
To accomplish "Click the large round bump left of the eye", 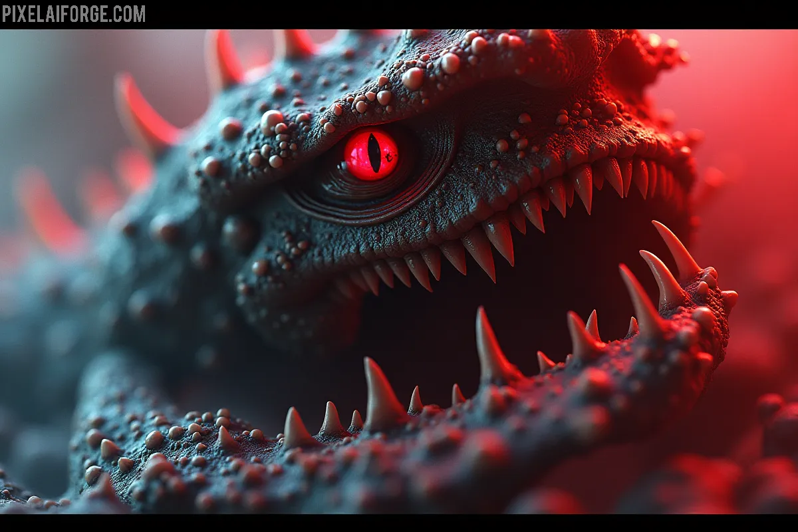I will pyautogui.click(x=272, y=121).
